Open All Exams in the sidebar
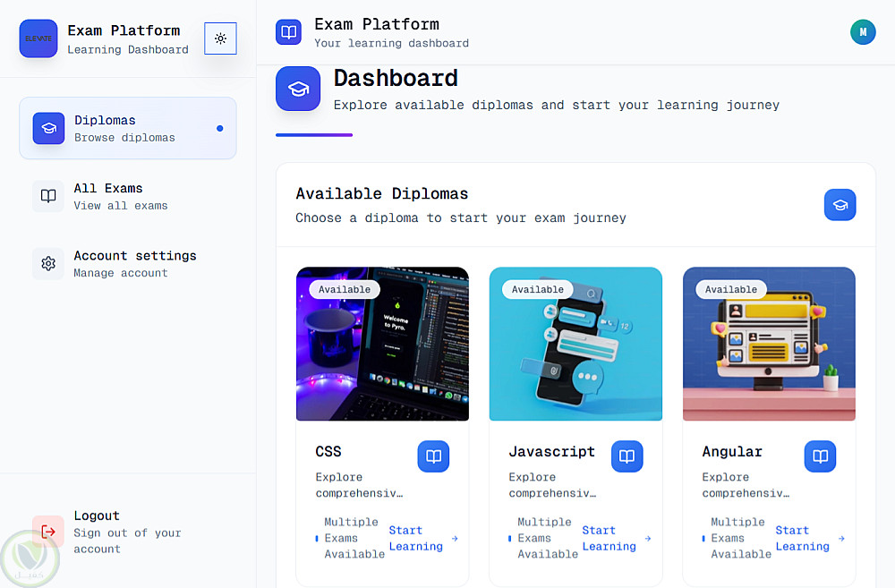The image size is (895, 588). coord(128,196)
